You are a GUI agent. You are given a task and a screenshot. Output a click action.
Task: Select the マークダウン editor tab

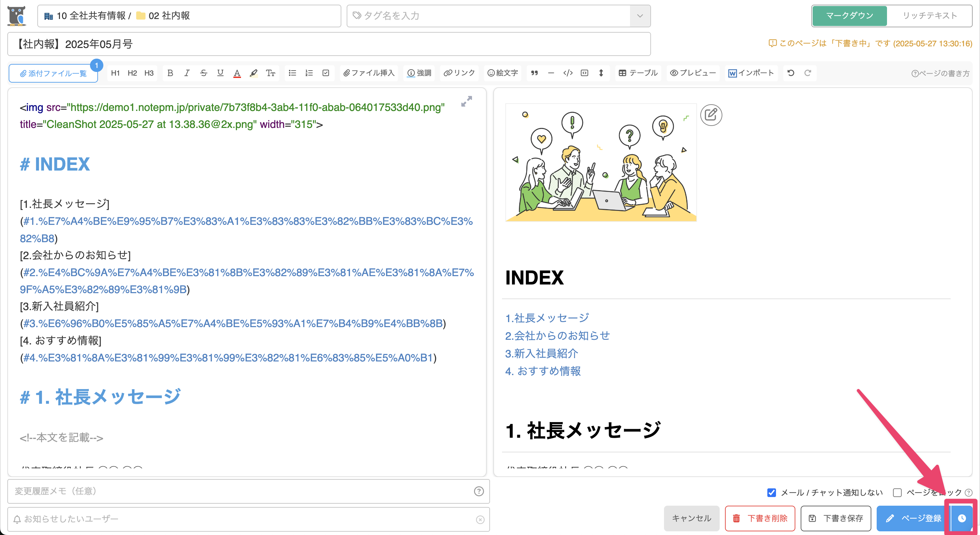click(850, 16)
